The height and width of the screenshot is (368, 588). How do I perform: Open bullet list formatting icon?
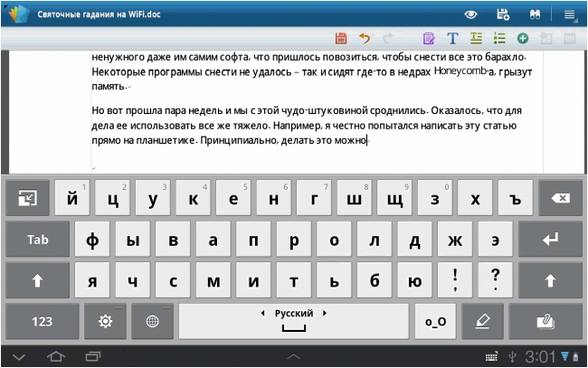tap(499, 38)
